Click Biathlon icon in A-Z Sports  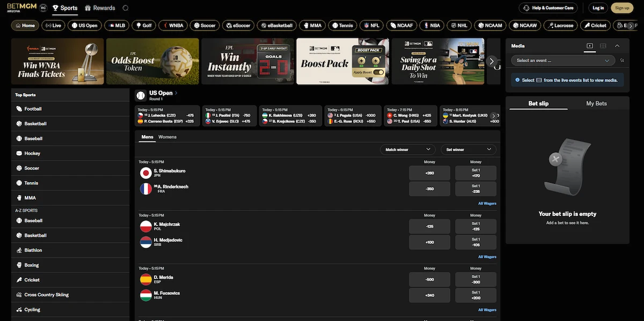(x=19, y=250)
